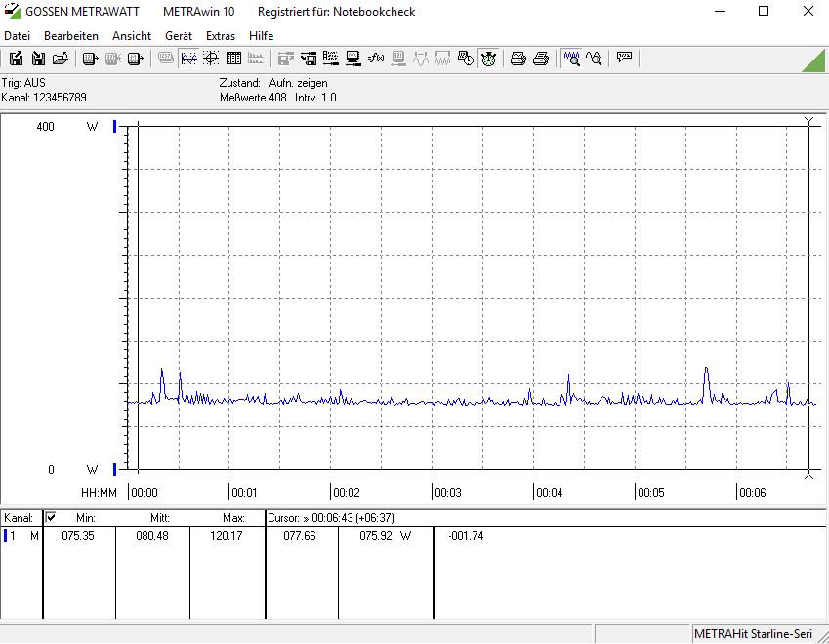Switch to the table view icon
Viewport: 829px width, 644px height.
click(x=233, y=59)
